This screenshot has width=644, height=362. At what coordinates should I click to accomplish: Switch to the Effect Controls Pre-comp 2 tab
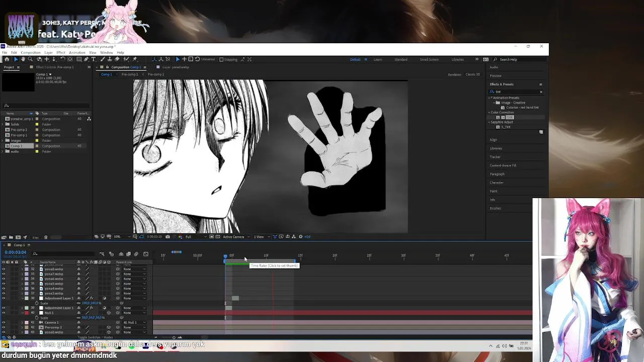pyautogui.click(x=54, y=67)
